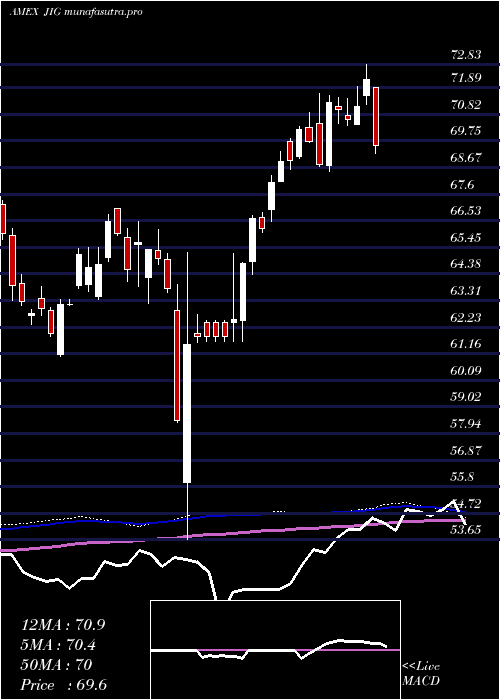Click the 72.83 price axis label
The height and width of the screenshot is (700, 500).
467,55
